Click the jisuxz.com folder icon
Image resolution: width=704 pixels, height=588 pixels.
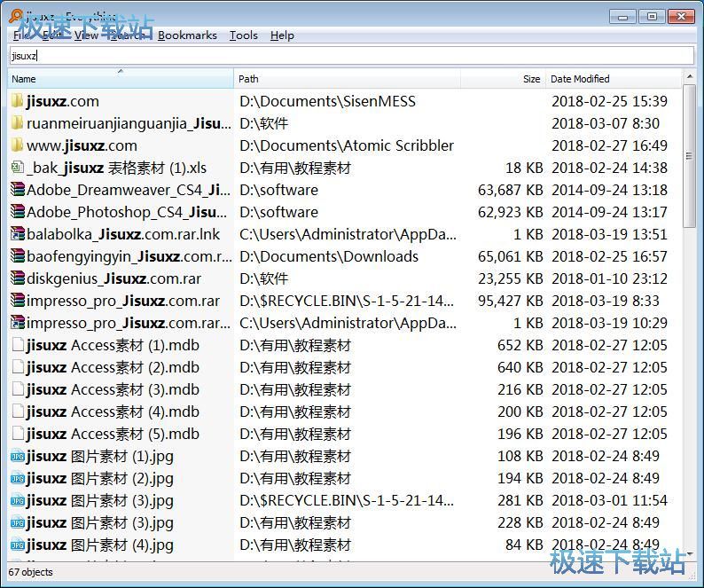coord(17,101)
